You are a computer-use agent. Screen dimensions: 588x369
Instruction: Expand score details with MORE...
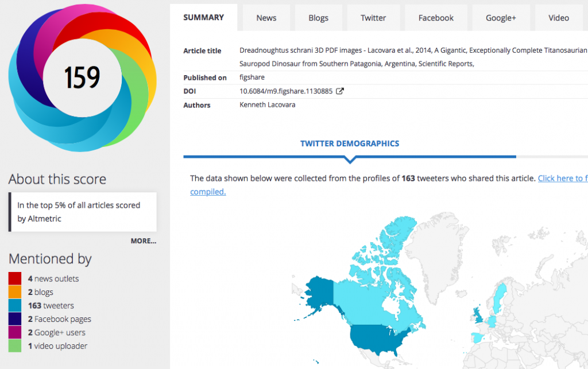143,241
